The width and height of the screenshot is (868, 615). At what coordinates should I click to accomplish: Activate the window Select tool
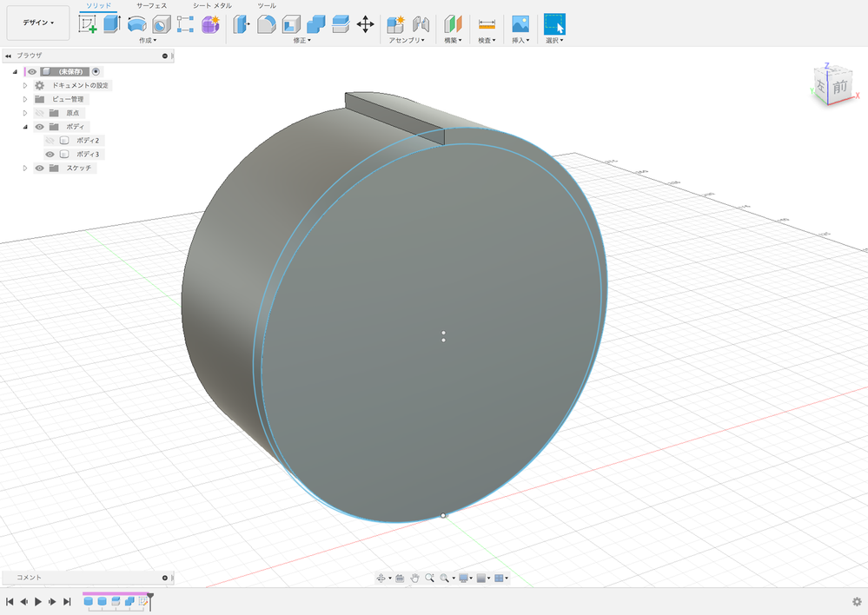(554, 24)
